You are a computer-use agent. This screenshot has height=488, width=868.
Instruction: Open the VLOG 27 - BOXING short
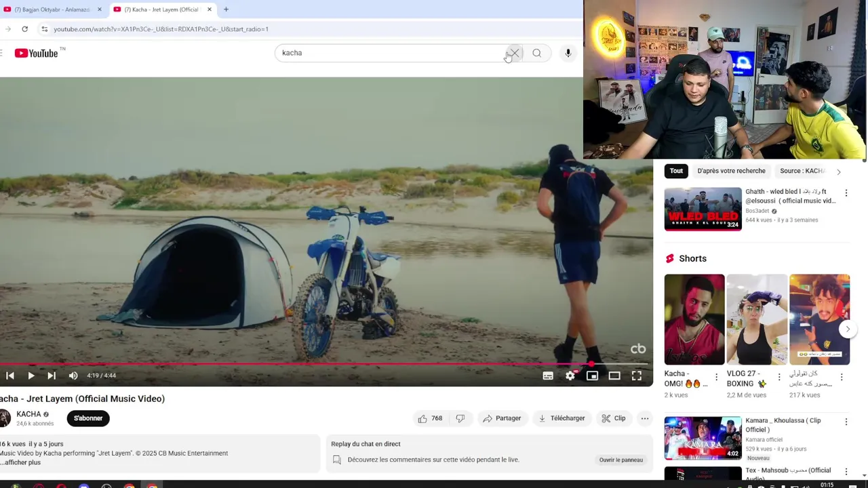click(757, 319)
